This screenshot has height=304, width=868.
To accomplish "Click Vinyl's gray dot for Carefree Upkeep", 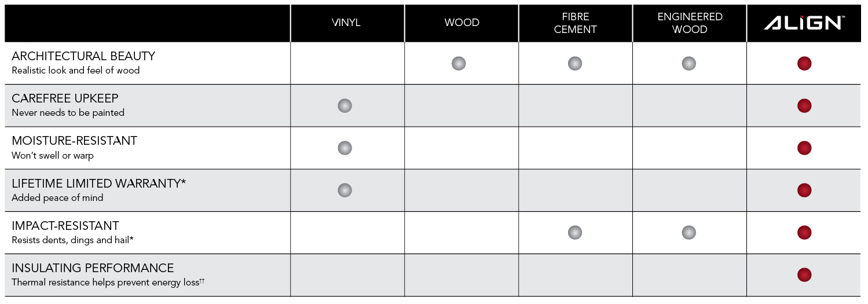I will [x=345, y=105].
